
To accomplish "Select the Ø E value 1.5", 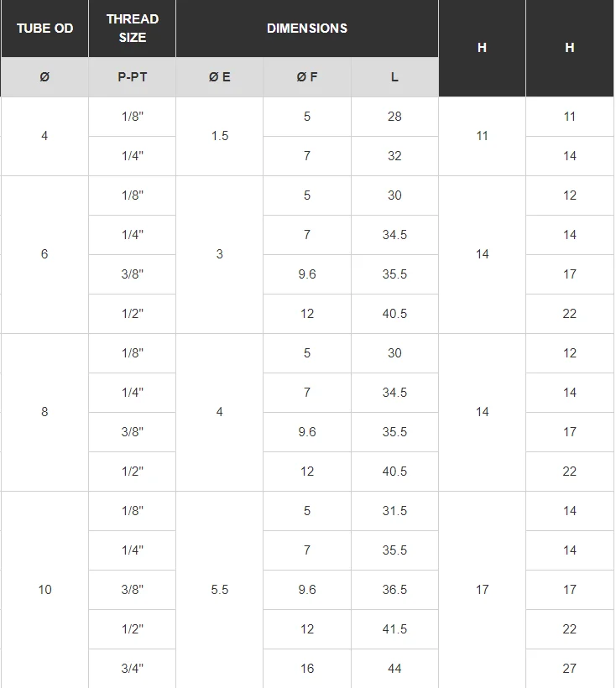I will point(219,136).
